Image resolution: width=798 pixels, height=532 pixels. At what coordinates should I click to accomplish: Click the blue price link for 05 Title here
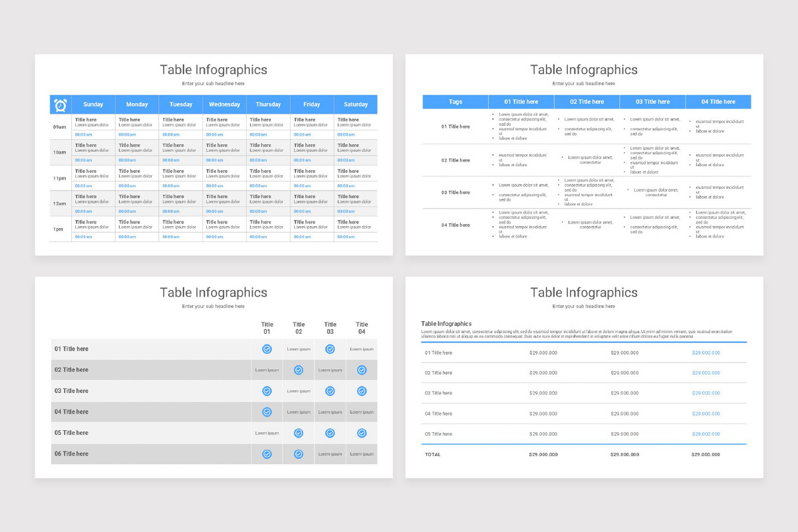pyautogui.click(x=705, y=434)
